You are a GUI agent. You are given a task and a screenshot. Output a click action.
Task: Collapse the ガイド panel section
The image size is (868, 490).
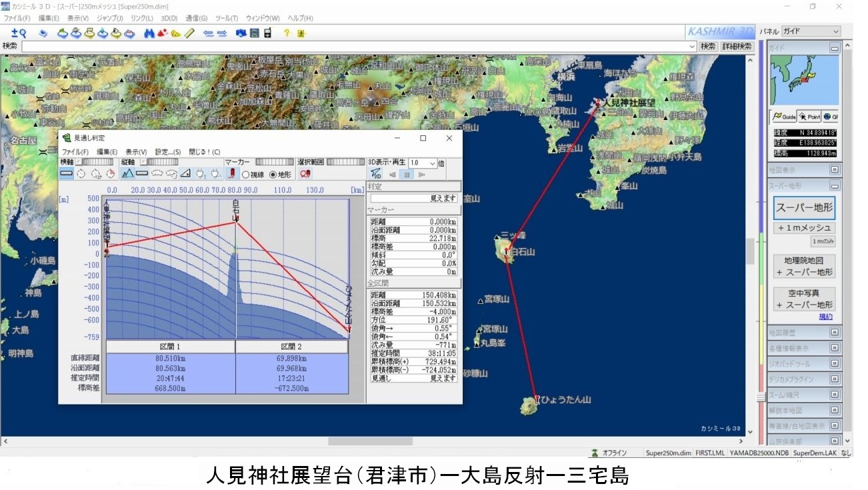(x=834, y=48)
